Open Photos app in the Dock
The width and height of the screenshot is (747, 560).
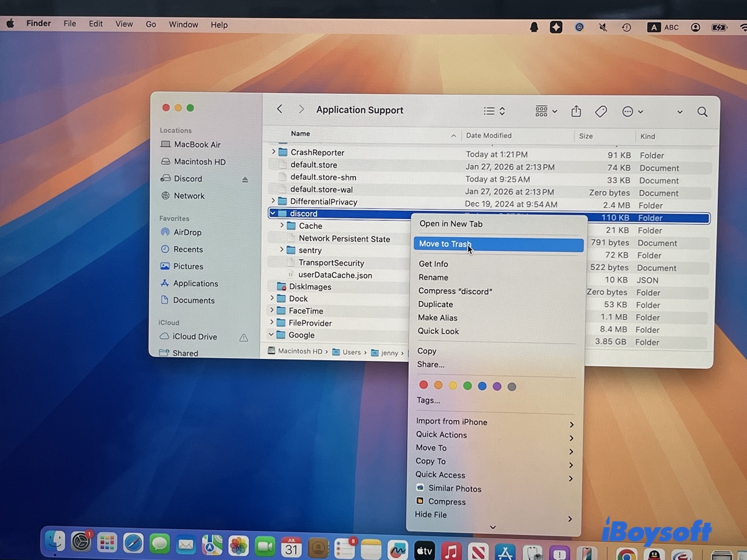click(238, 546)
